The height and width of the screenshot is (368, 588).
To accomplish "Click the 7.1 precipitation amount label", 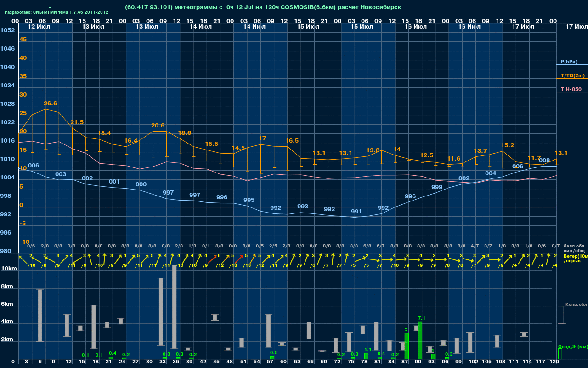I will (422, 318).
